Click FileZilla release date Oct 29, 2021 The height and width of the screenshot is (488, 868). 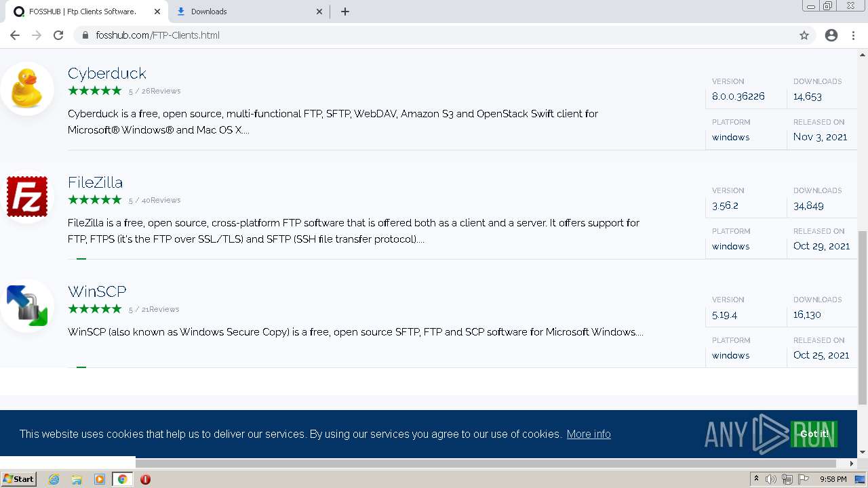pyautogui.click(x=822, y=246)
